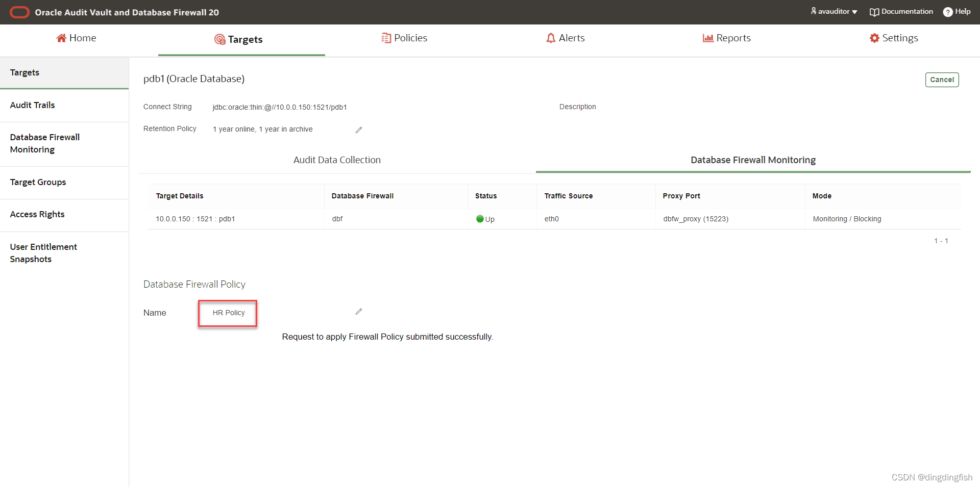Click the Target Details column header
980x487 pixels.
coord(180,196)
